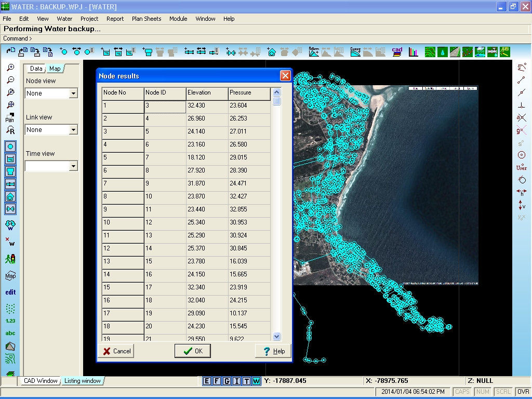Click the add tank icon in toolbar
This screenshot has width=532, height=399.
(x=147, y=51)
